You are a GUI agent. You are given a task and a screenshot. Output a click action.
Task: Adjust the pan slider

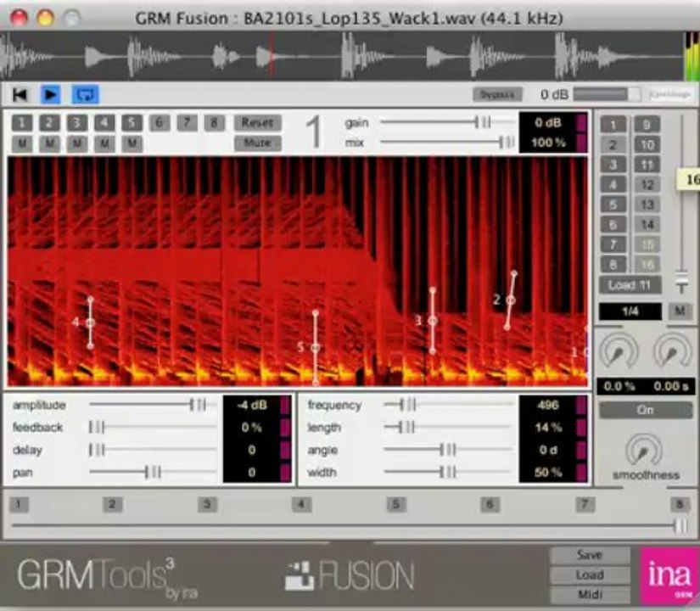point(153,472)
